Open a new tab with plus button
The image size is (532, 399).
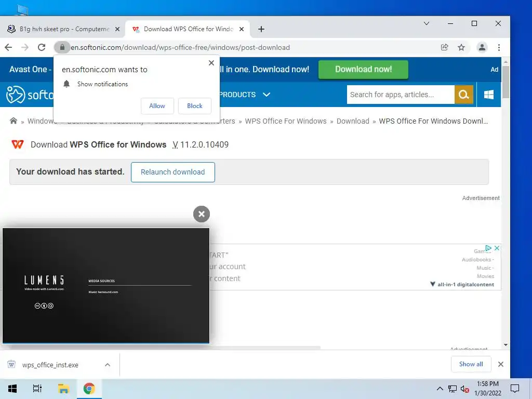point(261,29)
